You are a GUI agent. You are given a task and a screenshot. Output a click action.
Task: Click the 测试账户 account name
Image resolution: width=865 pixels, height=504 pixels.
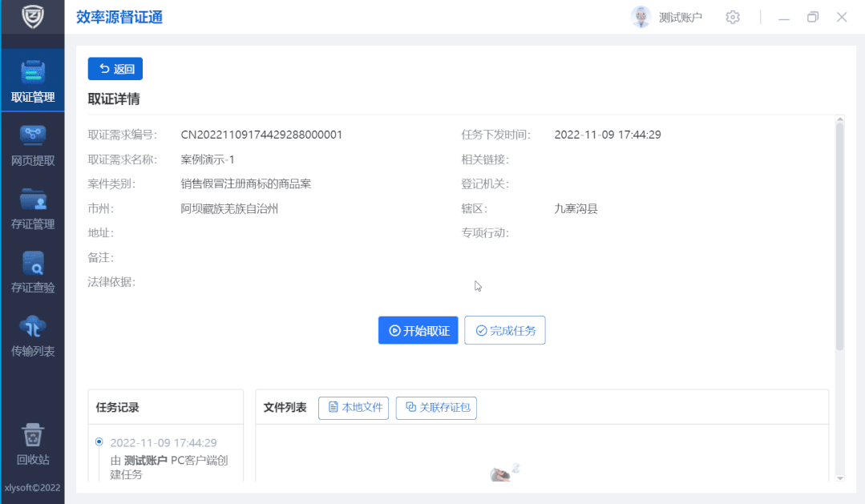pyautogui.click(x=678, y=16)
